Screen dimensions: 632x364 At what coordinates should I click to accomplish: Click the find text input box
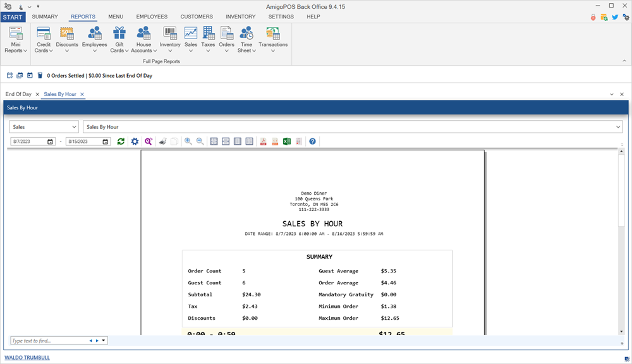click(49, 341)
